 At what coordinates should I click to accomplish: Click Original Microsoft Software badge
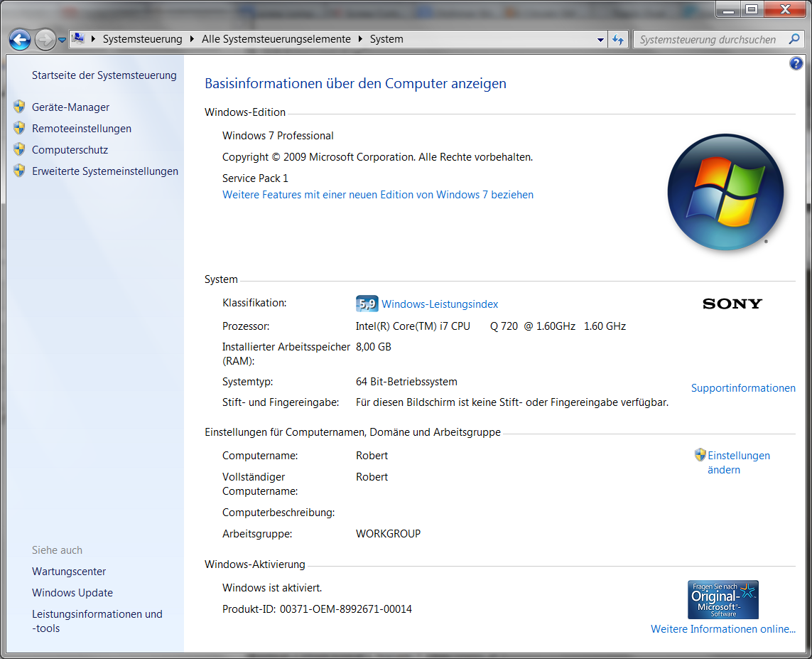point(723,599)
